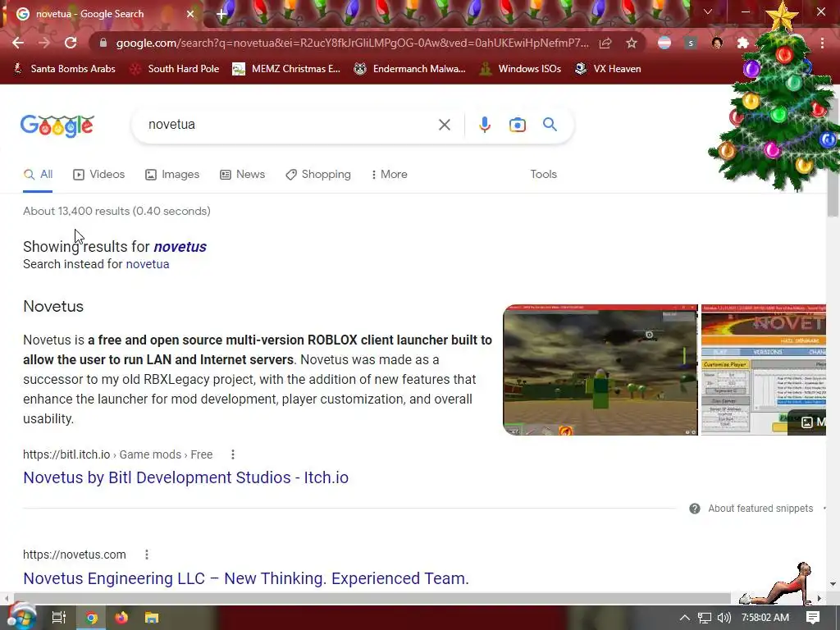Search by image with camera icon
This screenshot has height=630, width=840.
(x=517, y=125)
